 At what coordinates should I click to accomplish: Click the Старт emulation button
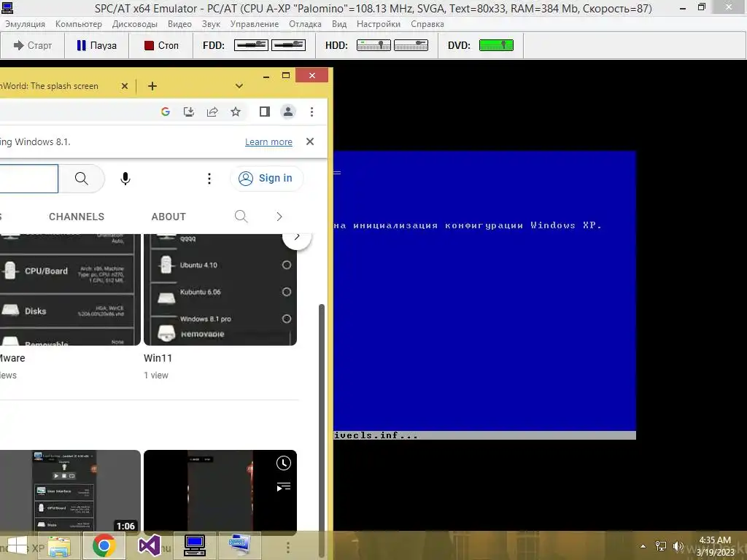point(32,45)
